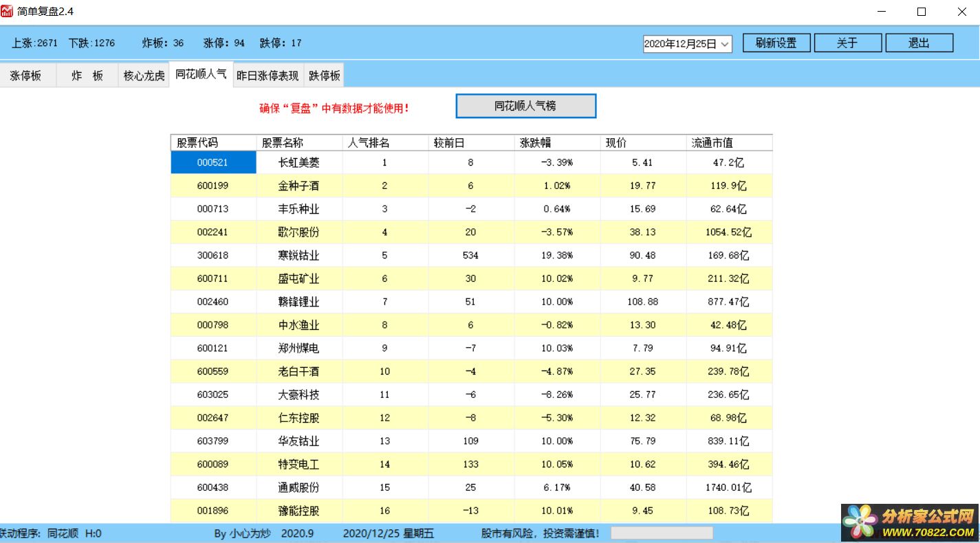980x543 pixels.
Task: Open the 昨日涨停表现 tab
Action: click(x=268, y=76)
